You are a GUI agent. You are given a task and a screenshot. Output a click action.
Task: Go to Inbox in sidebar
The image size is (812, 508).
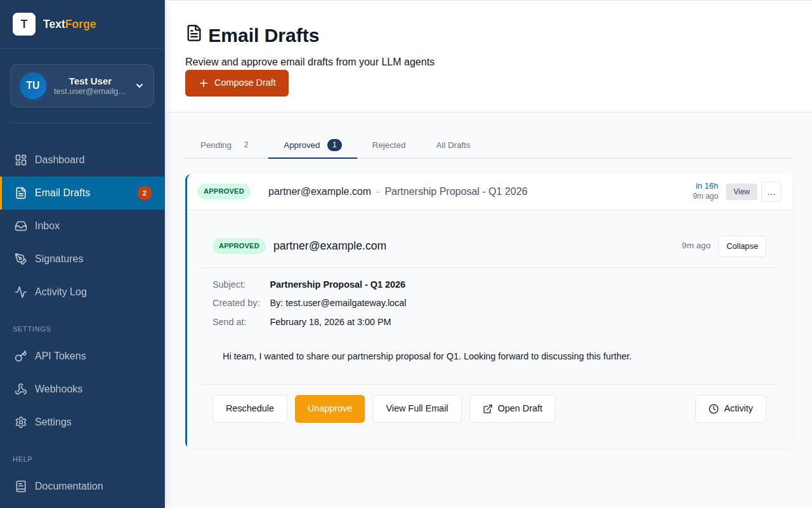pyautogui.click(x=82, y=226)
